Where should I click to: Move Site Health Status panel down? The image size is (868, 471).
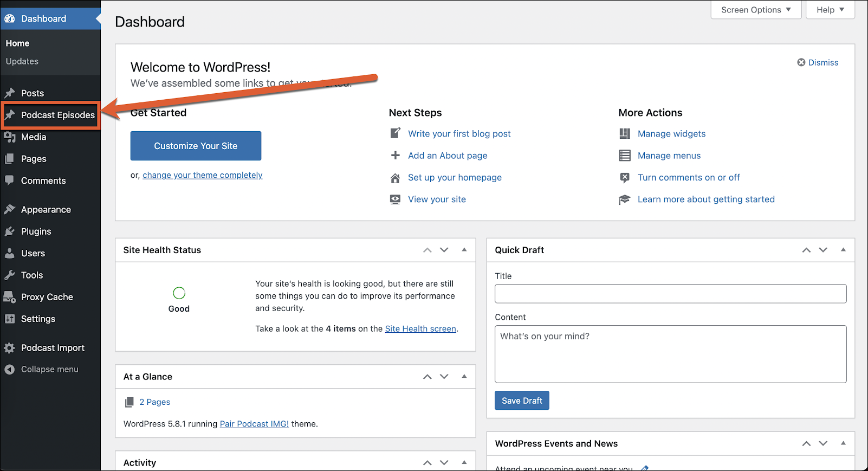444,250
